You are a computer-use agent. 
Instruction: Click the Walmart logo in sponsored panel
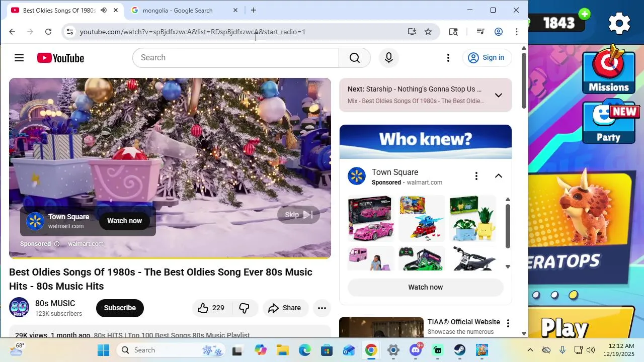click(x=357, y=176)
